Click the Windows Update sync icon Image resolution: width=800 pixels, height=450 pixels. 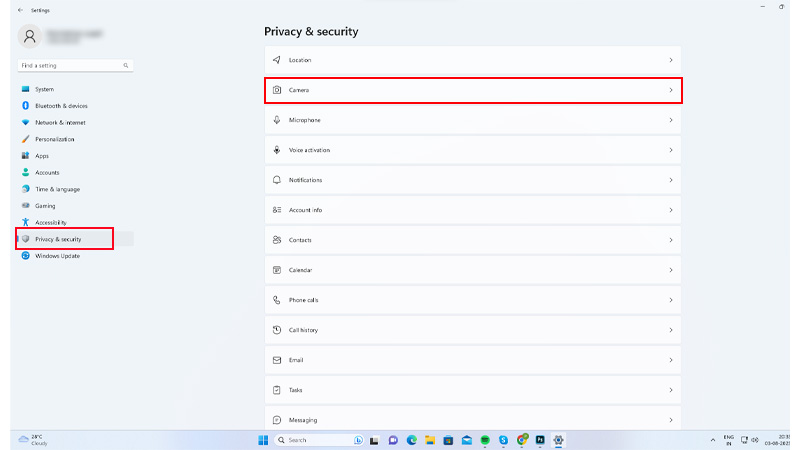[x=26, y=256]
